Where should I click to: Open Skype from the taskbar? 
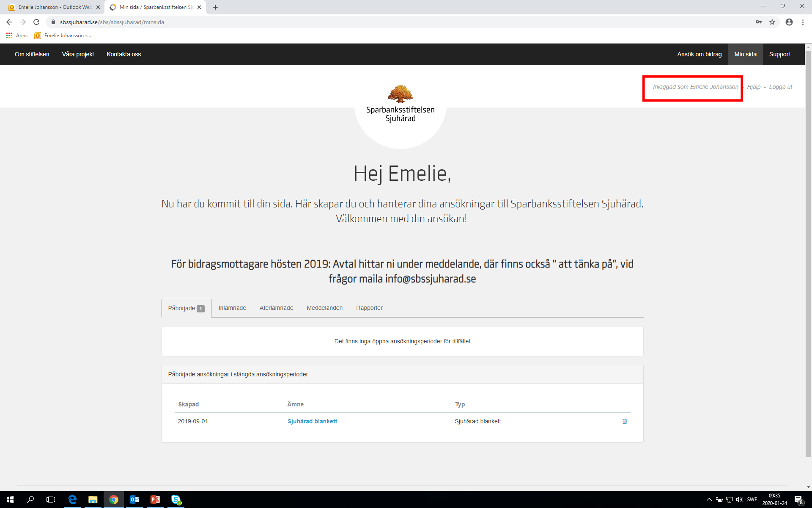pyautogui.click(x=176, y=500)
